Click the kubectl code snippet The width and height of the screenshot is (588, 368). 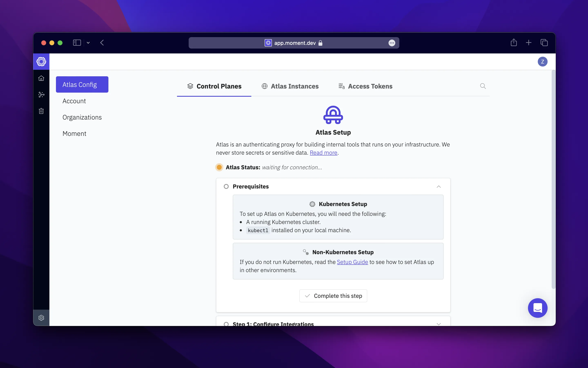pyautogui.click(x=258, y=230)
